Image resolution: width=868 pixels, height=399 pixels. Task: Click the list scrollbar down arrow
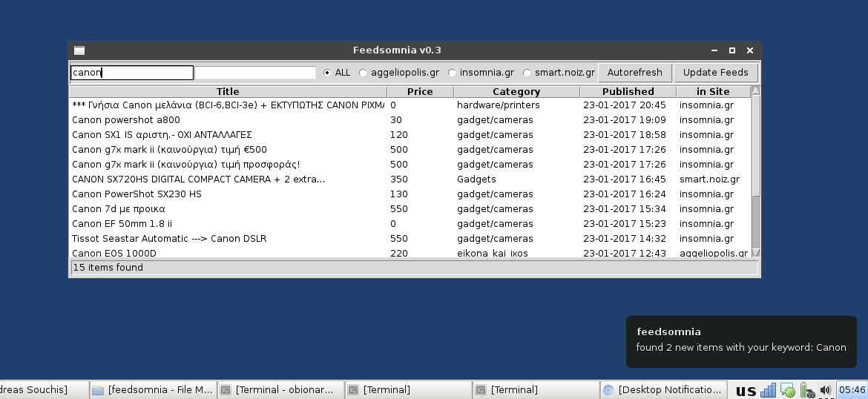[x=756, y=252]
